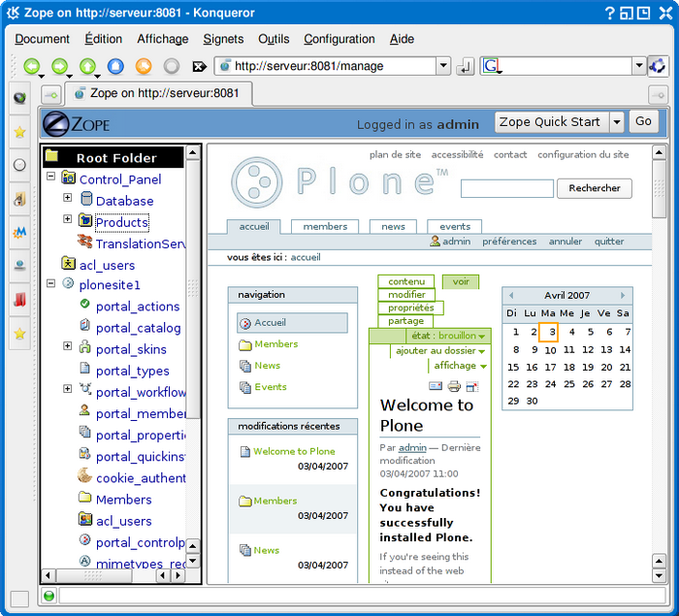Screen dimensions: 679x616
Task: Click the red book icon in the sidebar
Action: click(x=19, y=300)
